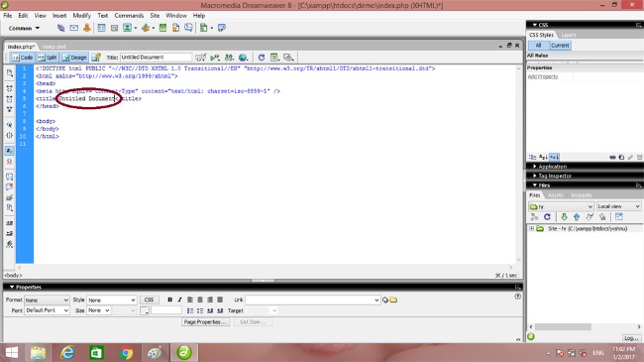The image size is (644, 362).
Task: Switch to Code view
Action: tap(22, 58)
